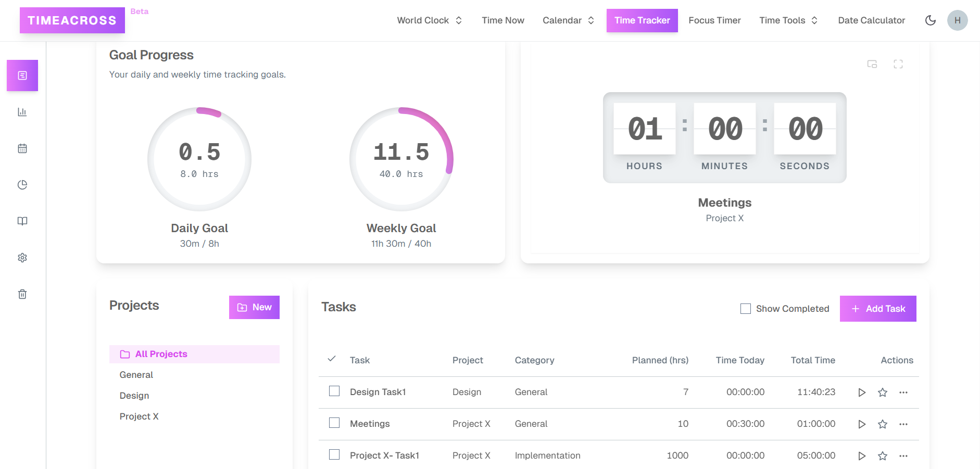Viewport: 980px width, 469px height.
Task: Click Project X- Task1 task name
Action: click(x=384, y=455)
